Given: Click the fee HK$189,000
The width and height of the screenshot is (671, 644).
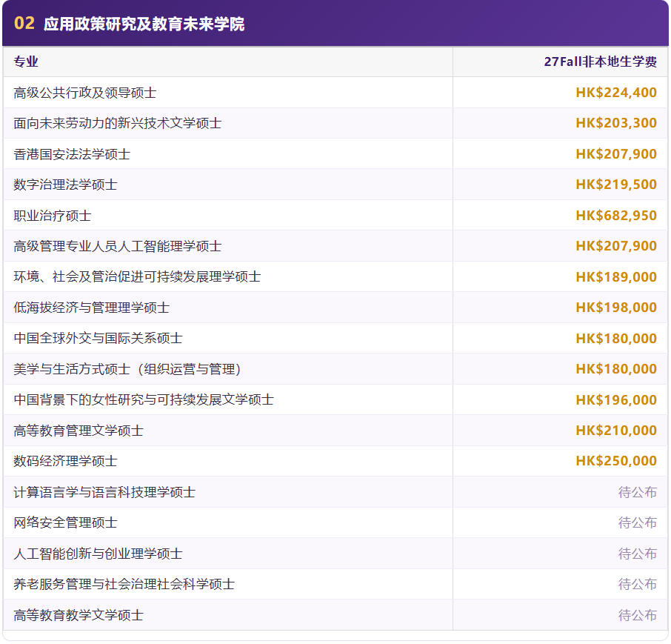Looking at the screenshot, I should [x=616, y=277].
